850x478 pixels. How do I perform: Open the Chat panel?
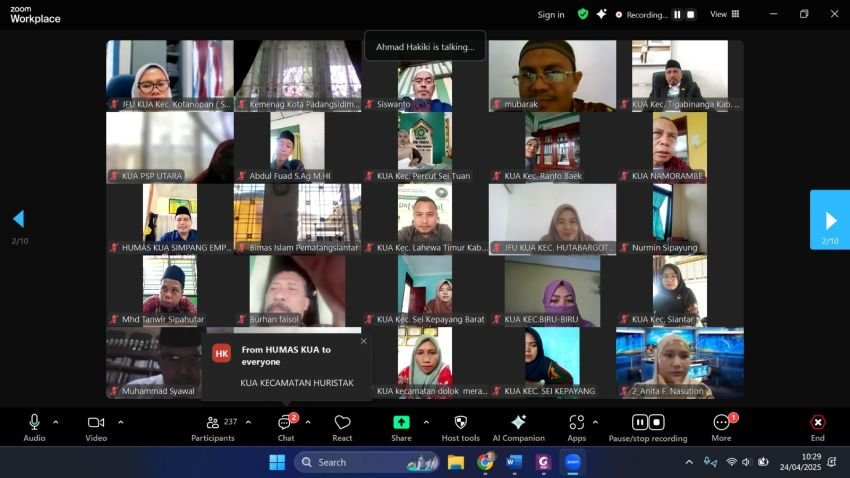click(285, 423)
